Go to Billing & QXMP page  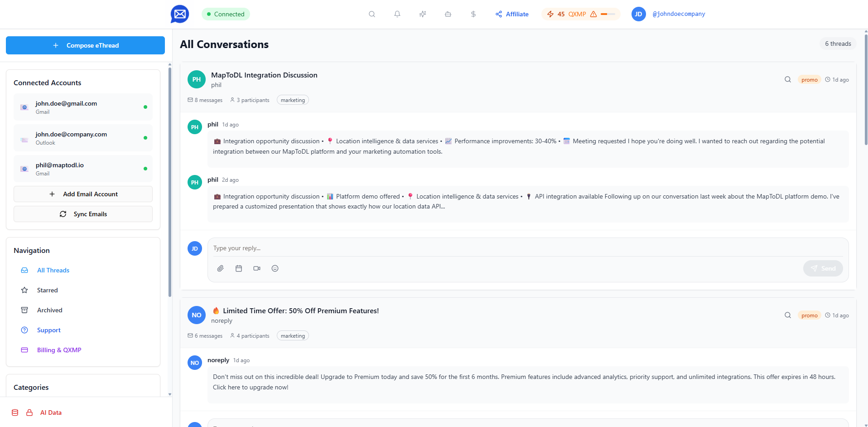point(83,350)
